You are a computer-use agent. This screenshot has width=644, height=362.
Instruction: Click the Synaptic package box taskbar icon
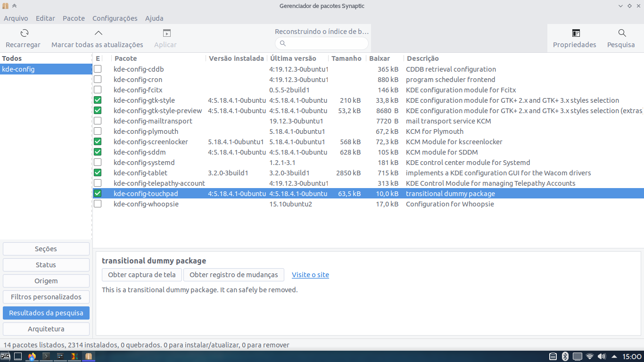click(x=88, y=356)
